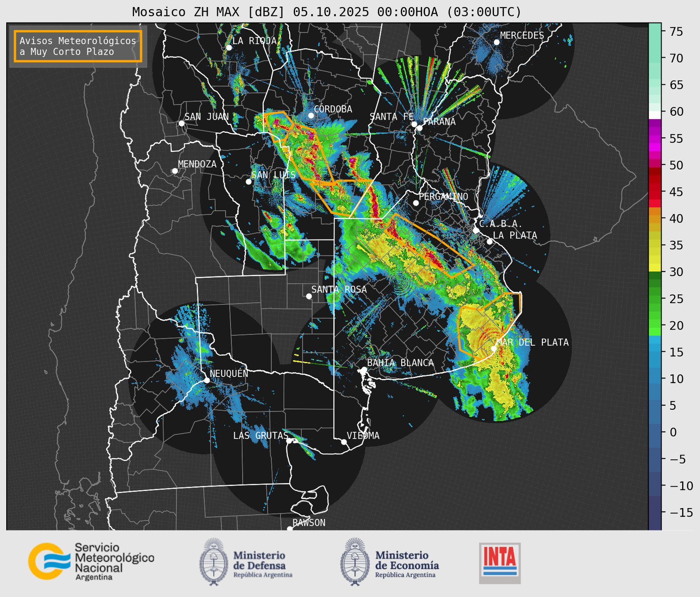
Task: Select the MAR DEL PLATA city marker
Action: click(494, 349)
